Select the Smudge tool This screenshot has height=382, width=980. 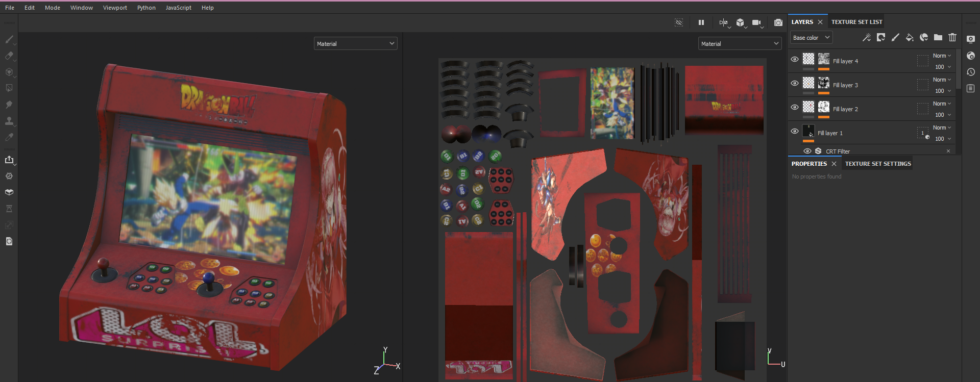point(9,105)
